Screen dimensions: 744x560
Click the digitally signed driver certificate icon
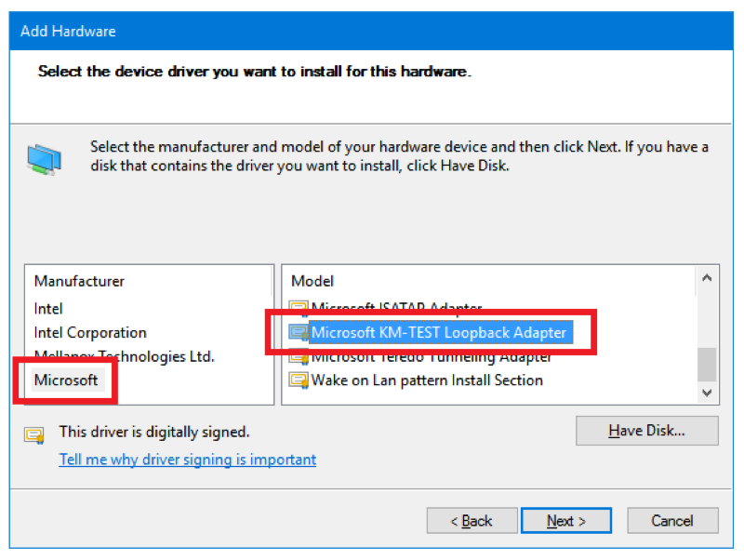(35, 433)
